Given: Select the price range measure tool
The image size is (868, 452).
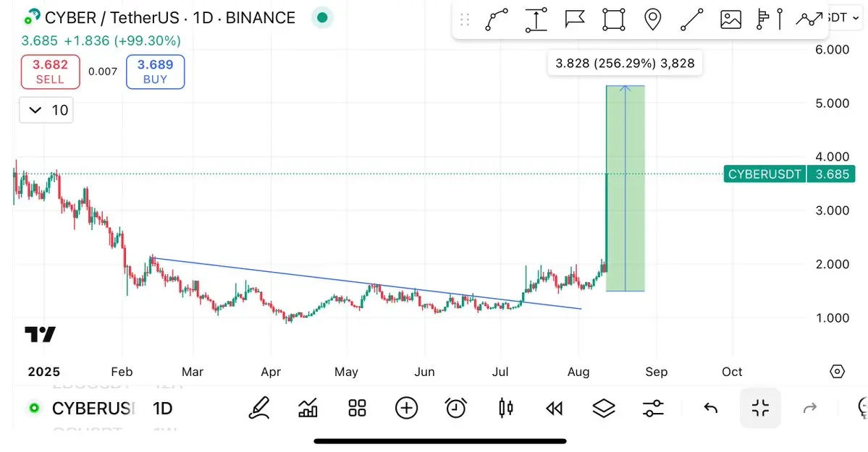Looking at the screenshot, I should tap(536, 20).
